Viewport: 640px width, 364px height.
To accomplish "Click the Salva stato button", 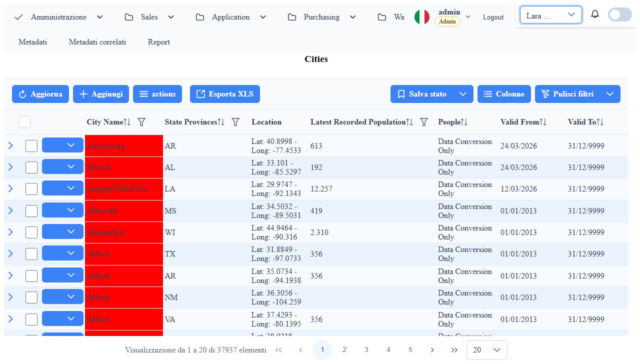I will point(422,94).
